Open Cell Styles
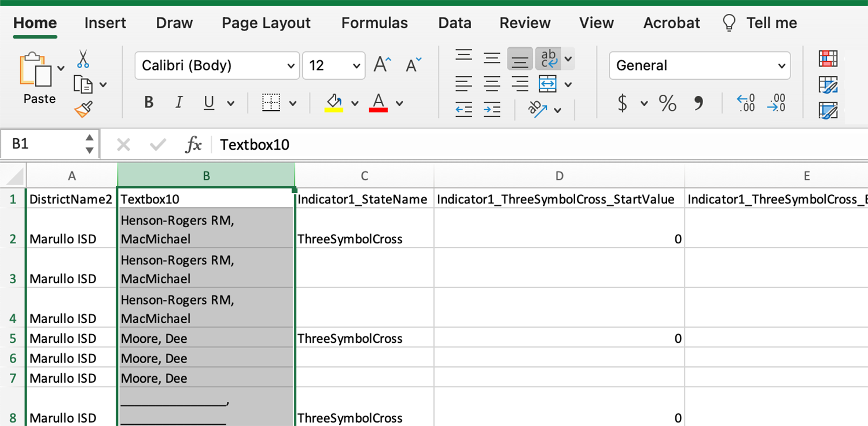The image size is (868, 426). pyautogui.click(x=828, y=110)
